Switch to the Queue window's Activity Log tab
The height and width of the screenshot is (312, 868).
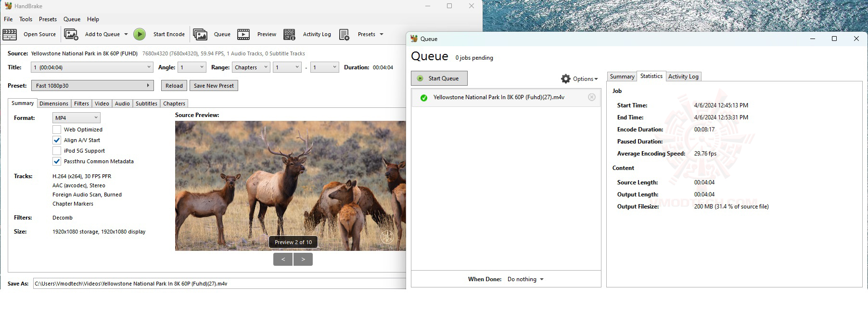[x=683, y=77]
